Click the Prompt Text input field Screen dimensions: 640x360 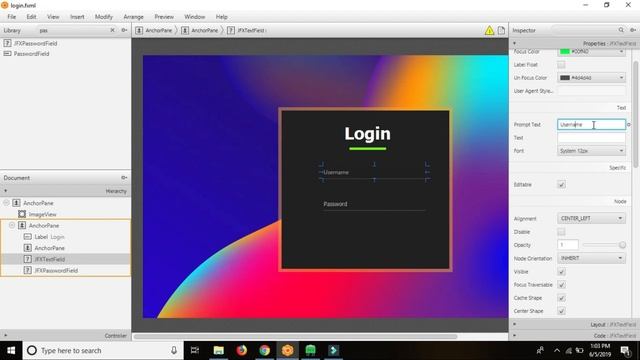(x=591, y=124)
